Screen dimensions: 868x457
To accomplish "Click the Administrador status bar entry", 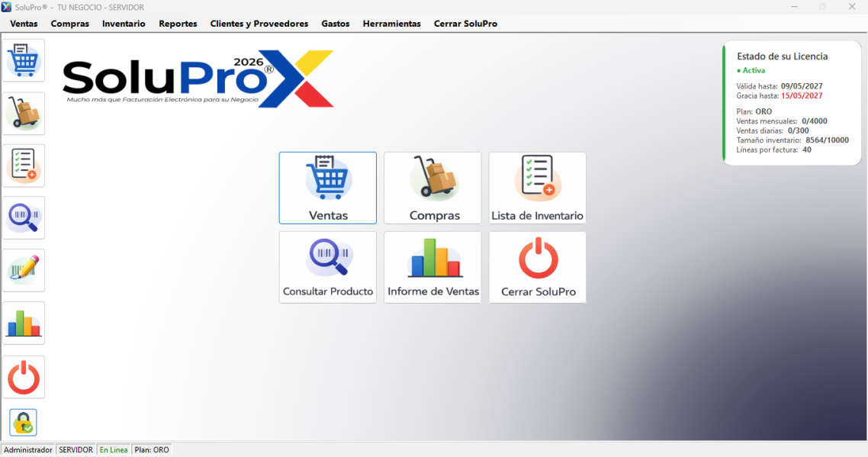I will [x=28, y=450].
